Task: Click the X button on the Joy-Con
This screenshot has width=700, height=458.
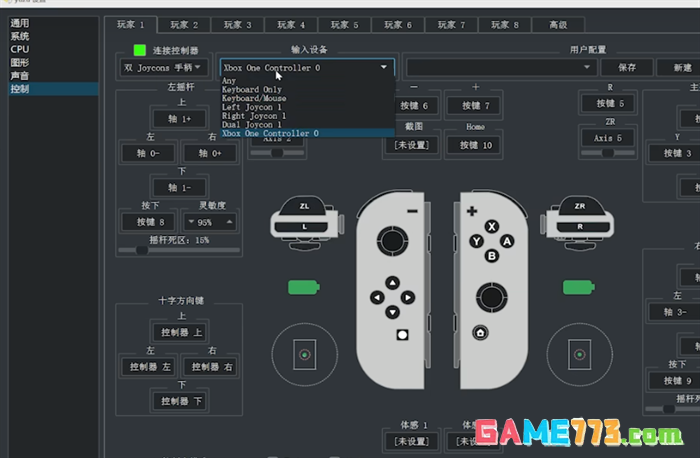Action: click(491, 226)
